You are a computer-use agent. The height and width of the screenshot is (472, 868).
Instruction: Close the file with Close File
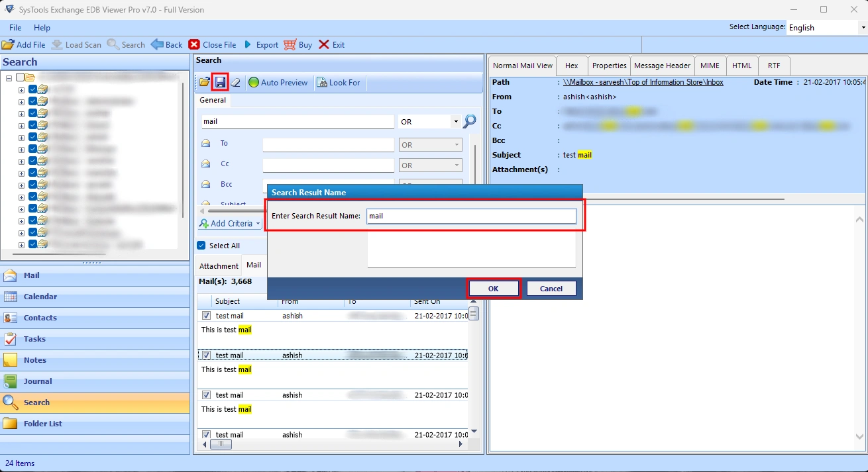tap(212, 45)
